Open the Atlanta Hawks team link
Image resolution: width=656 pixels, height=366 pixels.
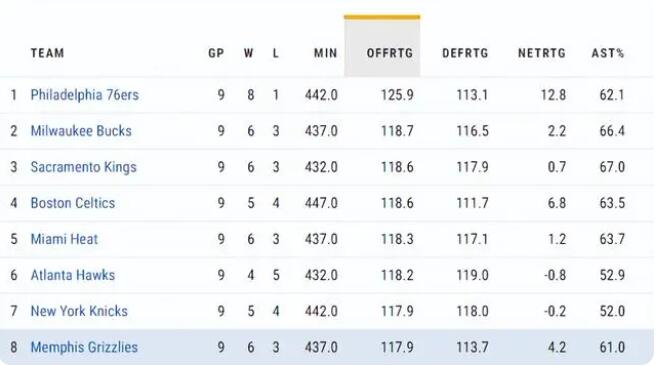(73, 275)
